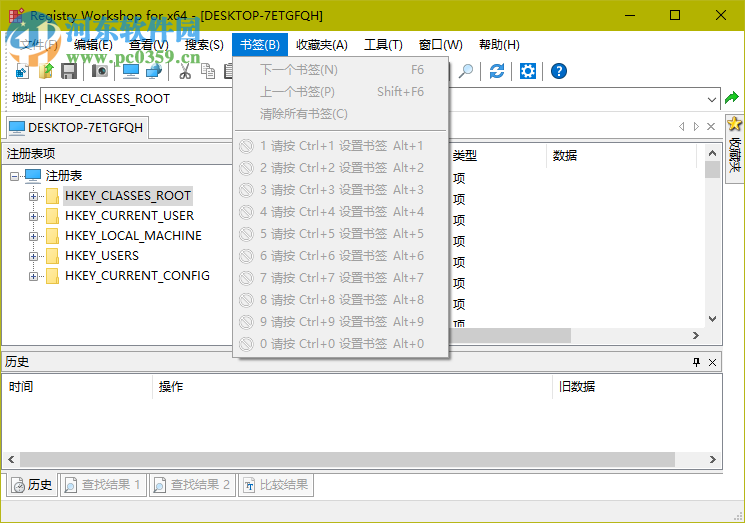Click the HKEY_USERS folder icon
The width and height of the screenshot is (745, 523).
click(52, 256)
